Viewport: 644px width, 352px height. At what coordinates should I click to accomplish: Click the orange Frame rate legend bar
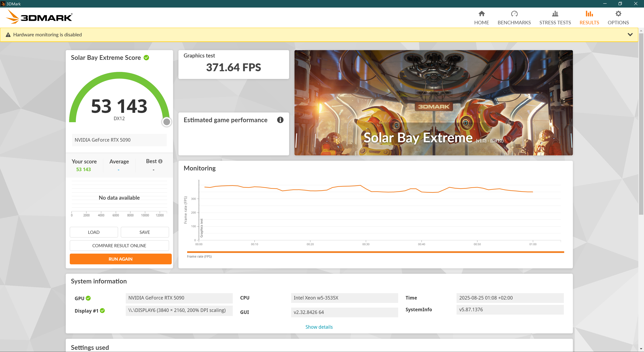click(375, 252)
